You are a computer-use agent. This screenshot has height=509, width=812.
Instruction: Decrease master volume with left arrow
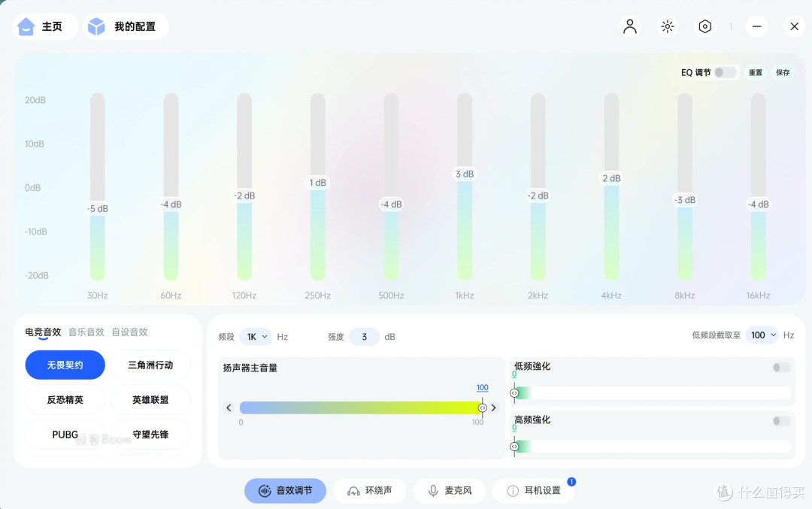point(229,408)
